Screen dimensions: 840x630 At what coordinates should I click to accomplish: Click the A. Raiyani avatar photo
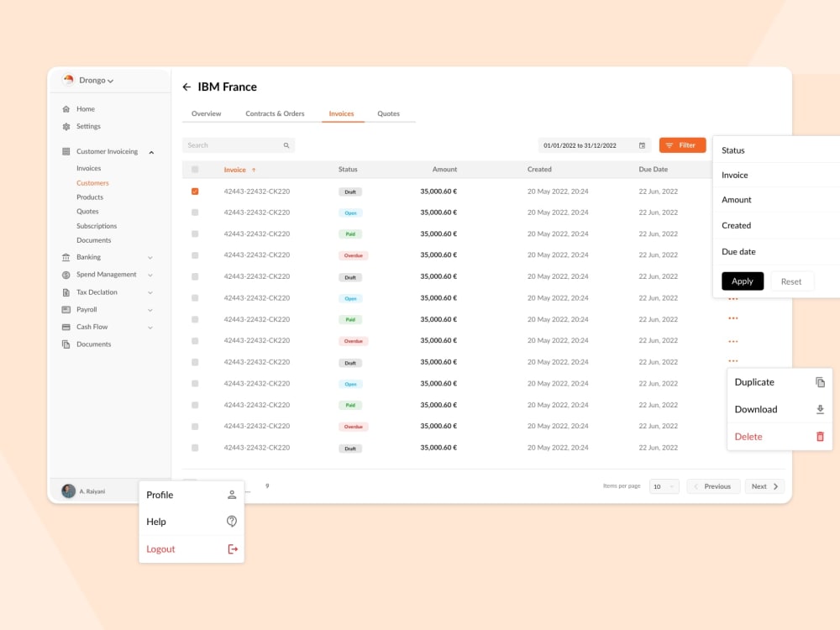[x=69, y=491]
